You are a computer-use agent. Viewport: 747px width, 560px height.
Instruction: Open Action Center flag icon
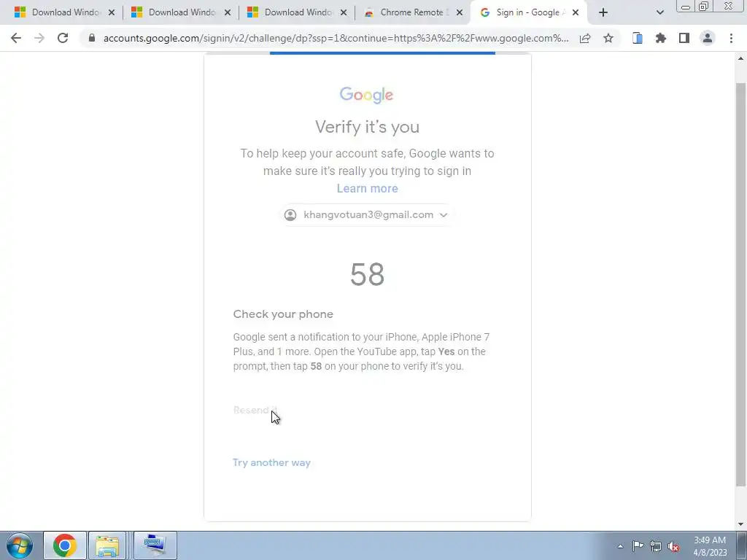click(x=638, y=546)
